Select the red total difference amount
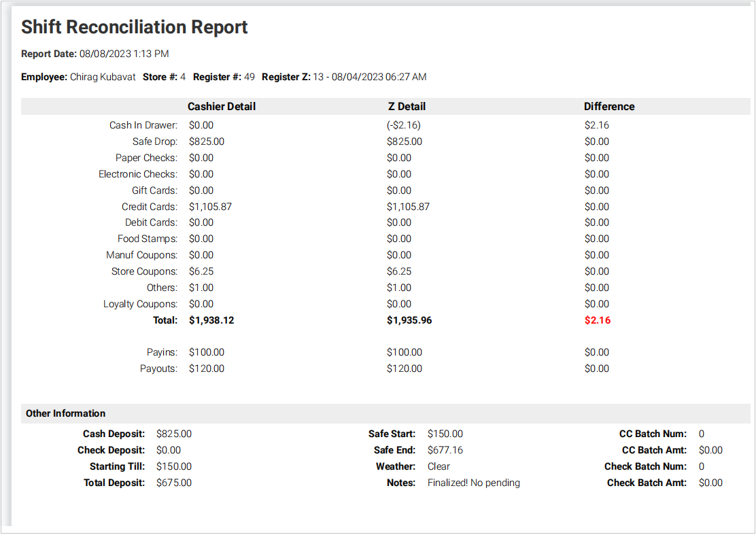 597,320
